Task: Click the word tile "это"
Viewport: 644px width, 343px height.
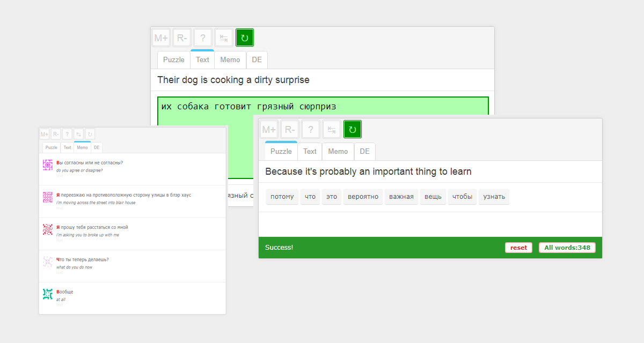Action: point(332,197)
